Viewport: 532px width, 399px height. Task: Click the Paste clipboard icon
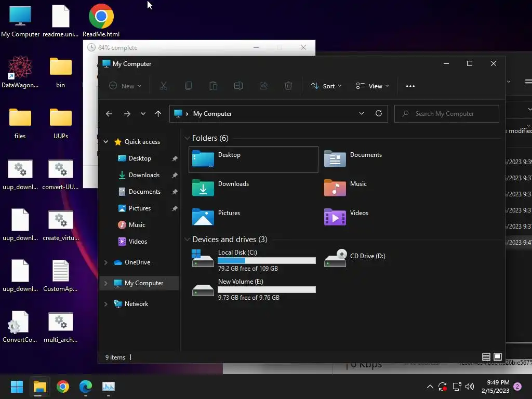[214, 86]
